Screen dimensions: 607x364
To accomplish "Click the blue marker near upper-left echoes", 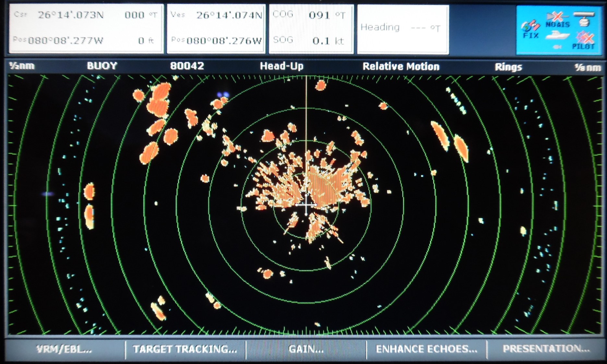I will 223,95.
